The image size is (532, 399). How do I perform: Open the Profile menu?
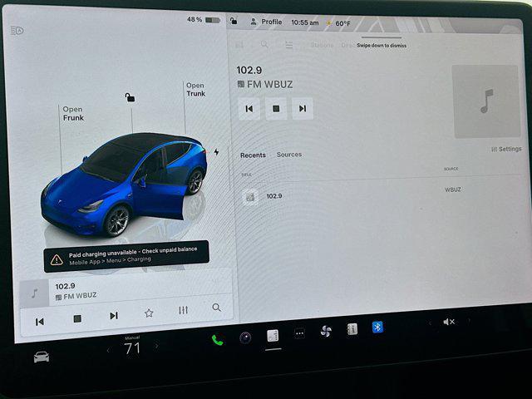coord(266,22)
